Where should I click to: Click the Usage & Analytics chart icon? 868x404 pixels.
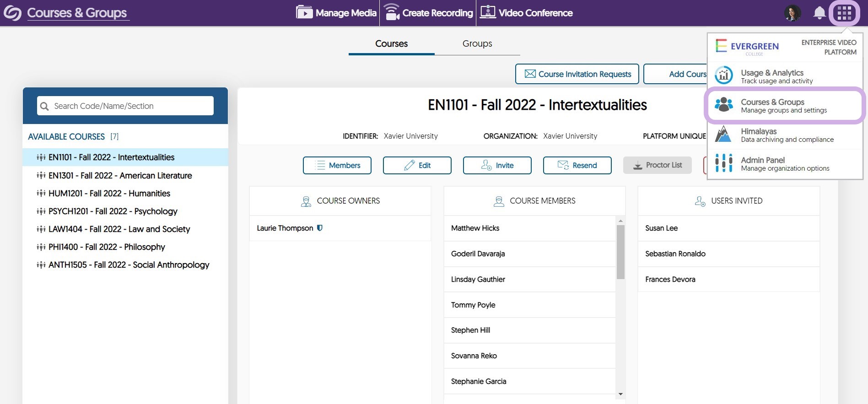pyautogui.click(x=724, y=76)
